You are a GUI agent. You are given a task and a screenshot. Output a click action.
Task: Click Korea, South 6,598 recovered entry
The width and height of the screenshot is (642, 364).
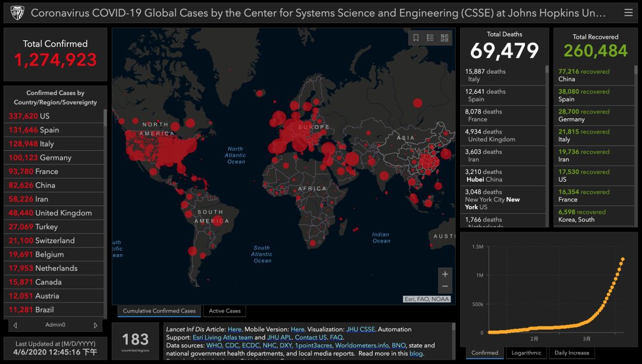click(594, 216)
